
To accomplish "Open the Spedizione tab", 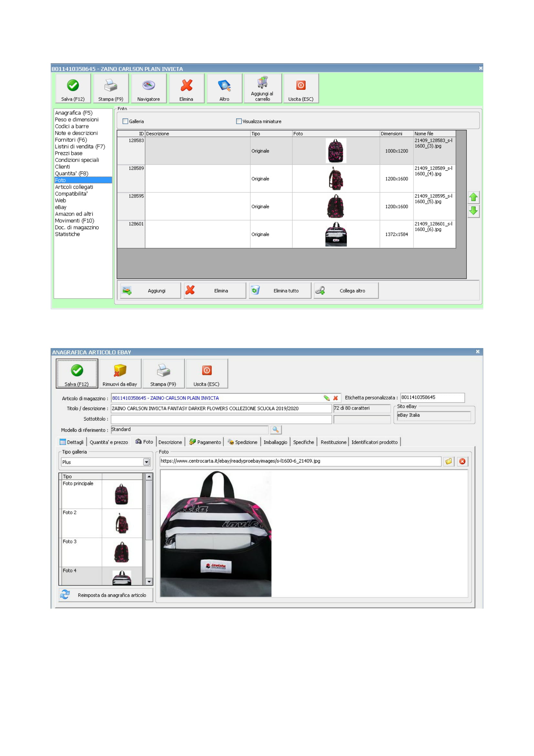I will 242,442.
